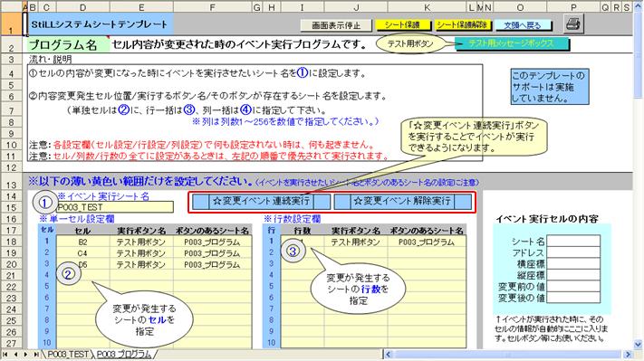The width and height of the screenshot is (644, 361).
Task: Select row 1 header
Action: pyautogui.click(x=11, y=24)
